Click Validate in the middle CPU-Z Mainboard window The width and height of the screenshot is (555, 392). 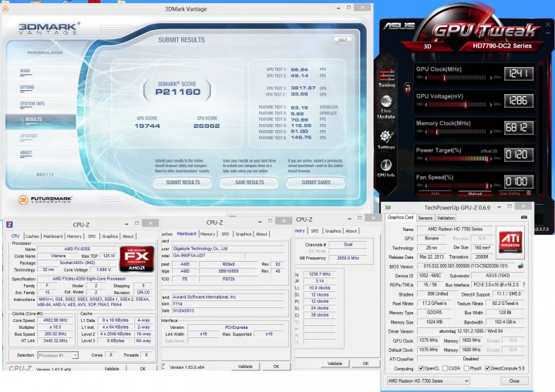(x=245, y=367)
